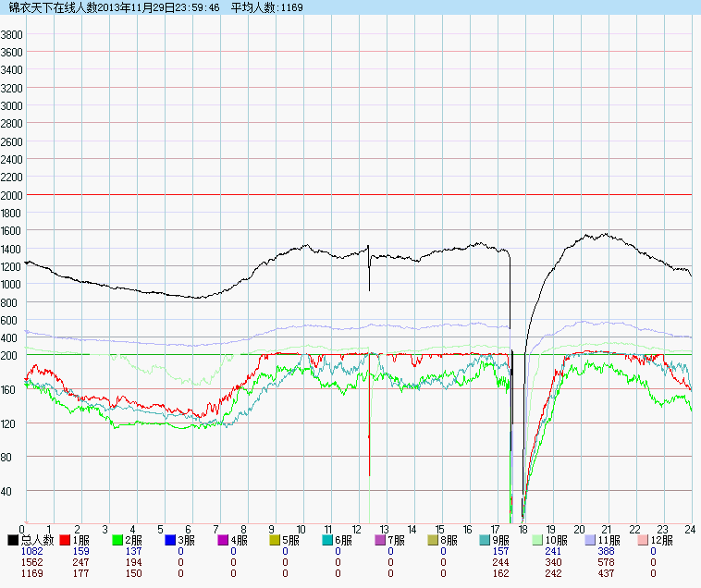Click the hour 12 mark on X axis
This screenshot has height=588, width=701.
click(356, 530)
